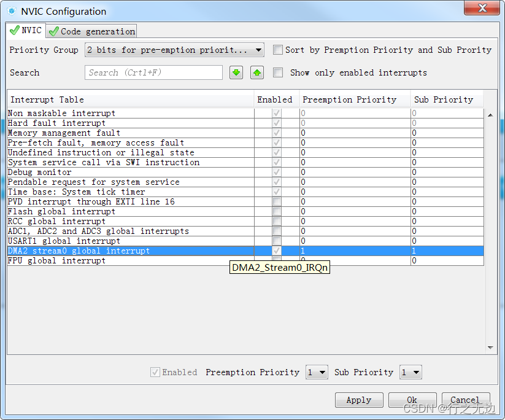Click the Preemption Priority column header
The width and height of the screenshot is (505, 420).
tap(355, 99)
